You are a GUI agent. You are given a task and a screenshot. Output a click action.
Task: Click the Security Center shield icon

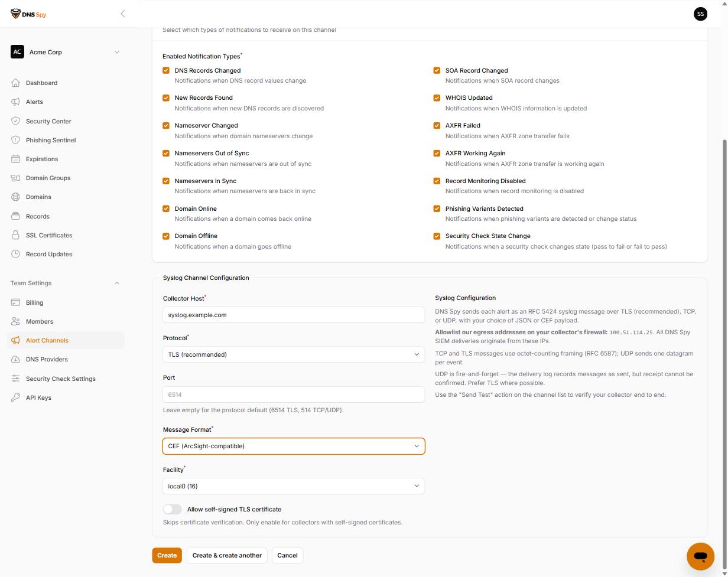pyautogui.click(x=15, y=121)
